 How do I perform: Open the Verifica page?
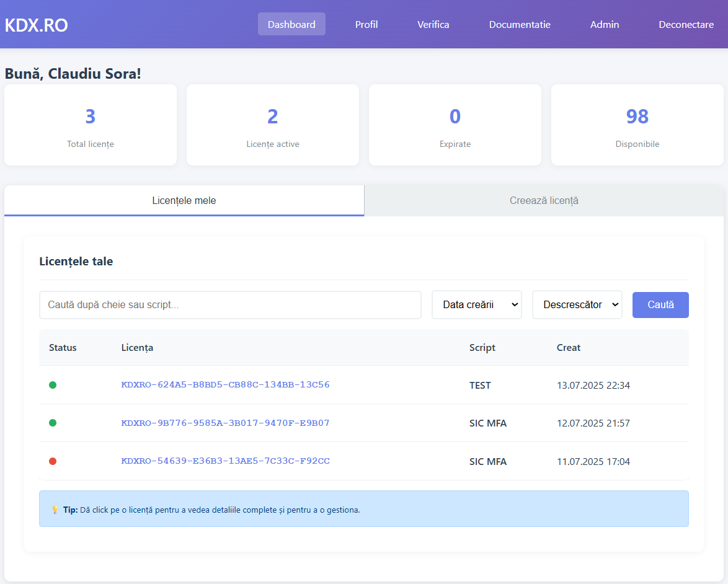coord(433,24)
